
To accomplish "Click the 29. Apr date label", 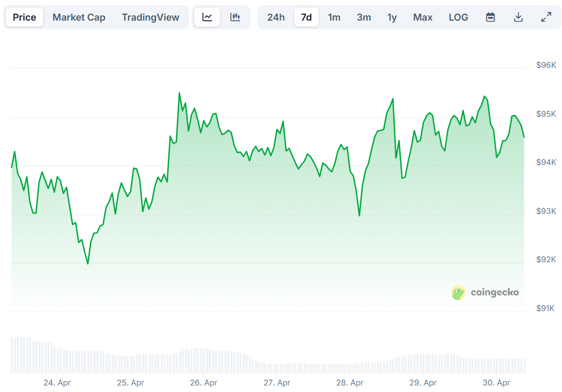I will point(424,383).
